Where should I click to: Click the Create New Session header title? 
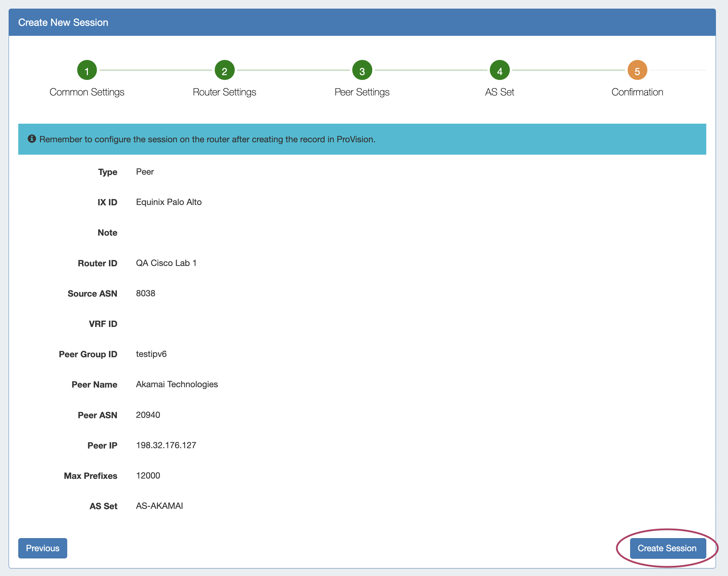[63, 22]
